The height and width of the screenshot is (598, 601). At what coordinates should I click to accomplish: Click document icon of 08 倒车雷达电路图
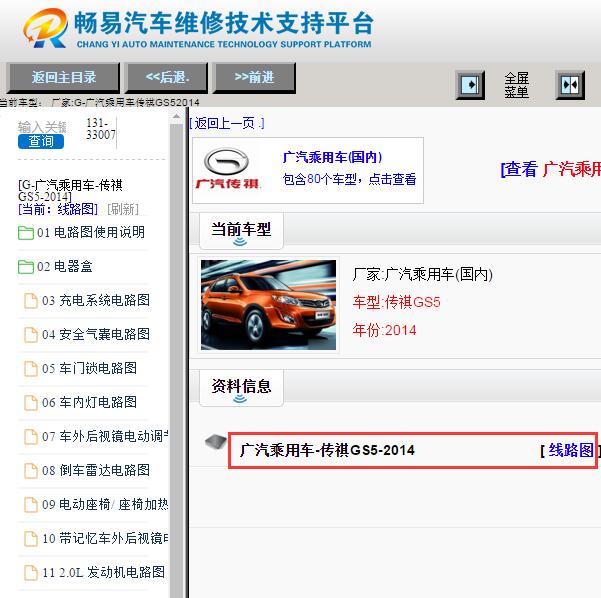pyautogui.click(x=31, y=471)
